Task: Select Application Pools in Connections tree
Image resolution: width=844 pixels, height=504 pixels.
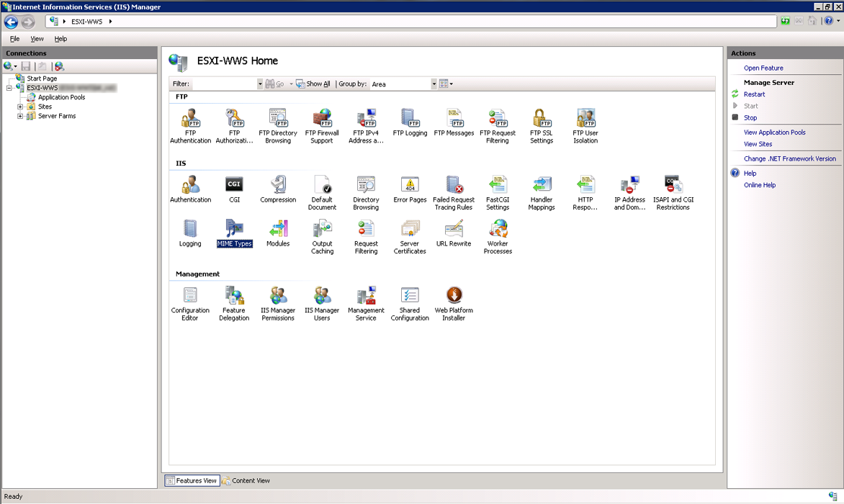Action: (x=61, y=97)
